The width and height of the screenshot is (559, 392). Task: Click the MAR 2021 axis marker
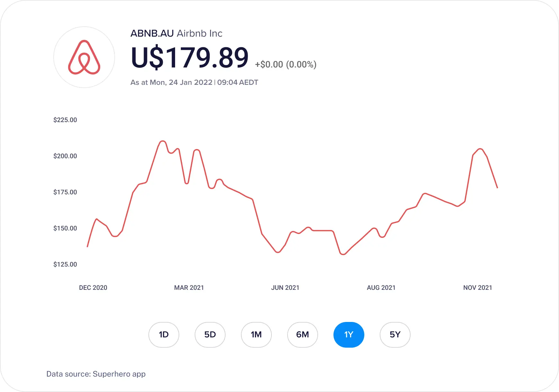pyautogui.click(x=189, y=288)
